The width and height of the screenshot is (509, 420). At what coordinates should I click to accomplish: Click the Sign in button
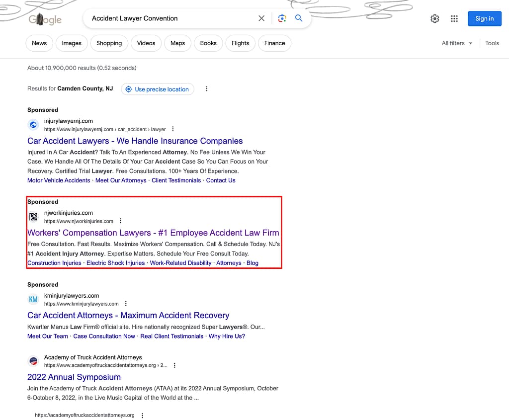pos(484,19)
